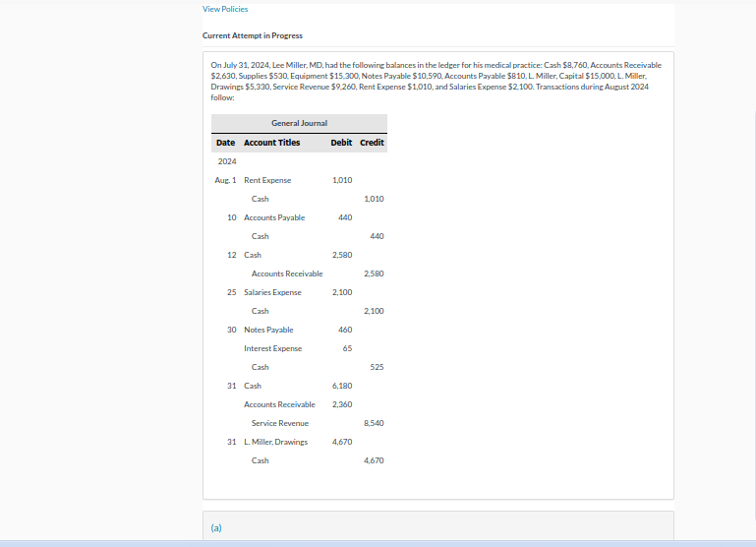Click 'Accounts Receivable' debited on Aug. 31
The width and height of the screenshot is (756, 547).
[279, 404]
